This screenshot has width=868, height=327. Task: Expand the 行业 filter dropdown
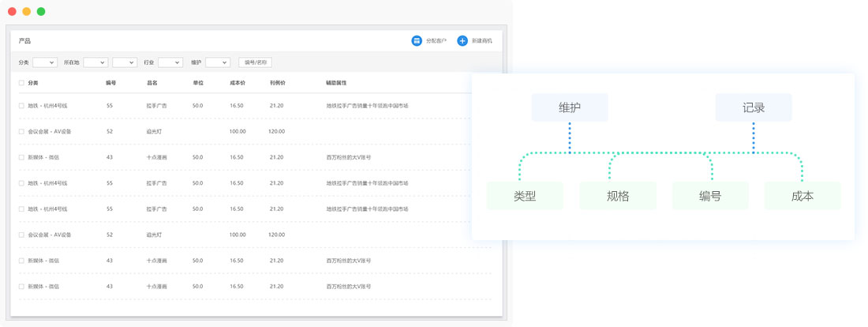point(170,62)
